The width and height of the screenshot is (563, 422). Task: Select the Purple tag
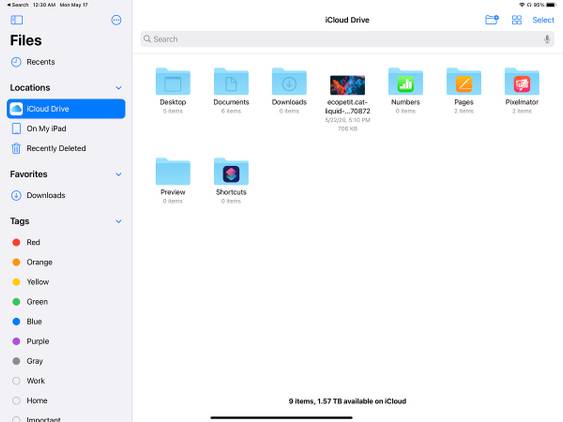[66, 341]
